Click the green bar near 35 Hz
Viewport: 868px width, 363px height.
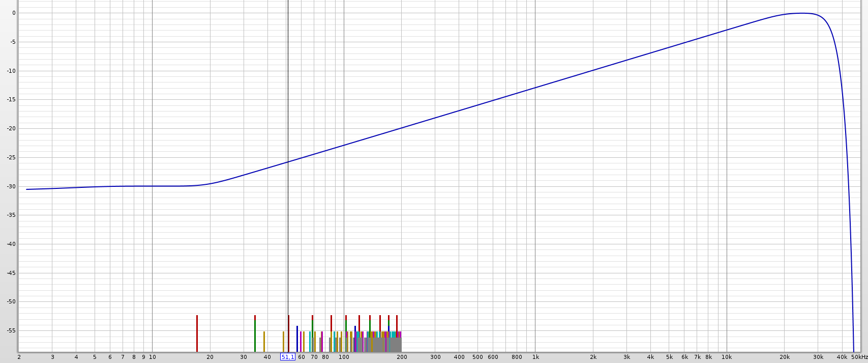point(255,333)
